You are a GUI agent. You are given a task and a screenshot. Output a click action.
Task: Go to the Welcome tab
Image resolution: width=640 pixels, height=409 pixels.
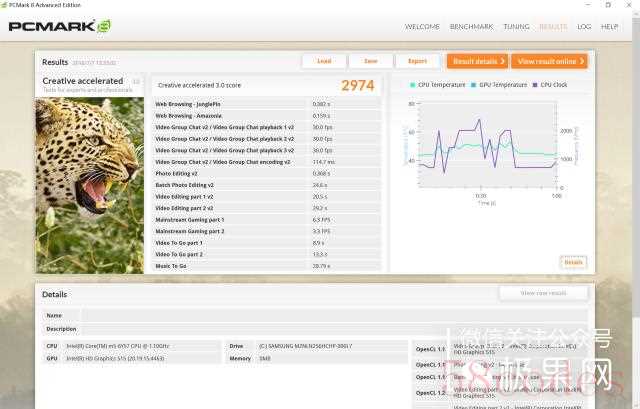click(x=422, y=26)
